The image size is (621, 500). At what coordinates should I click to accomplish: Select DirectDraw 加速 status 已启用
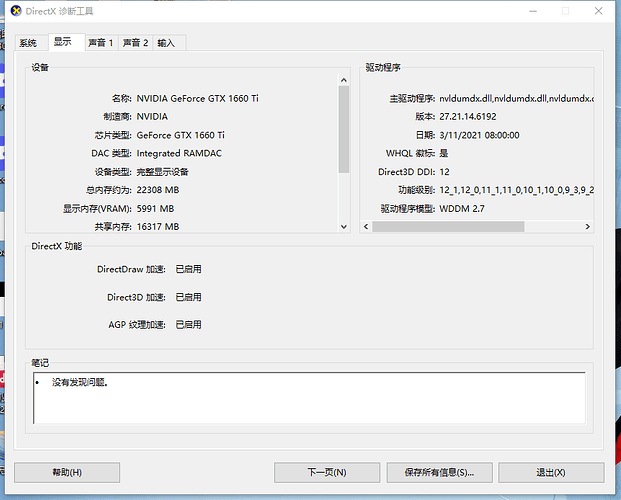(189, 269)
